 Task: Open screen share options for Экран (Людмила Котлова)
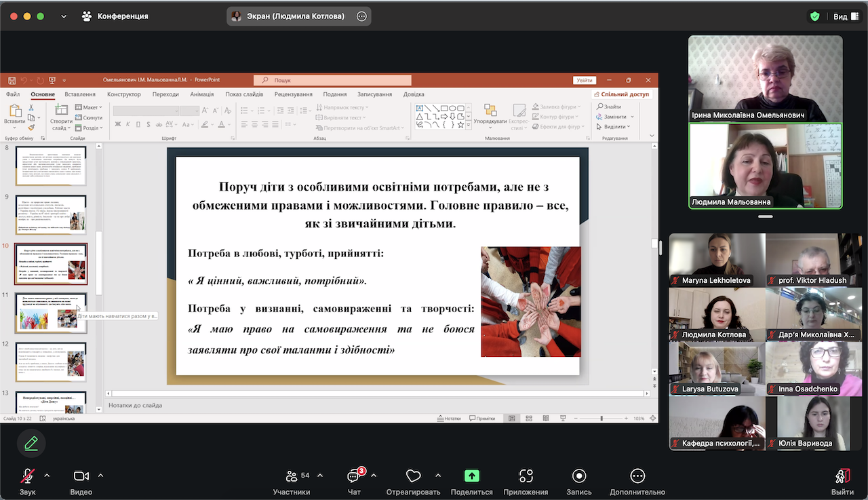coord(361,16)
